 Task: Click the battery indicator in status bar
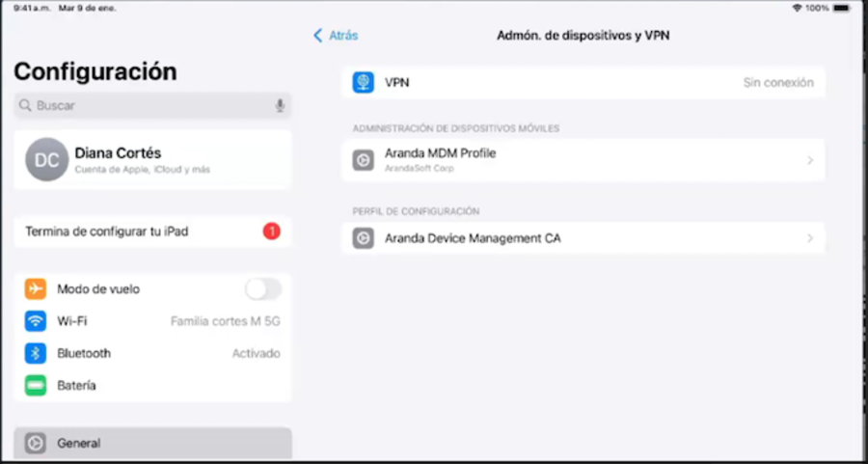point(841,9)
